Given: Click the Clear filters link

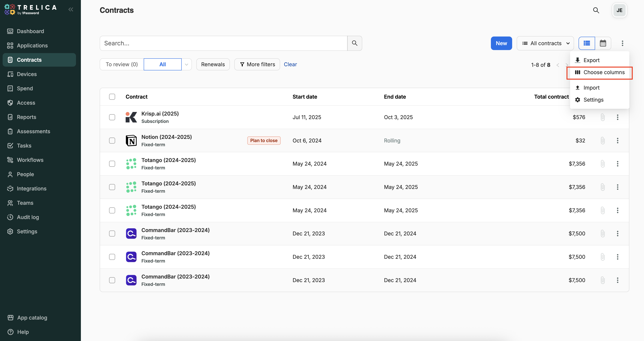Looking at the screenshot, I should click(x=290, y=65).
